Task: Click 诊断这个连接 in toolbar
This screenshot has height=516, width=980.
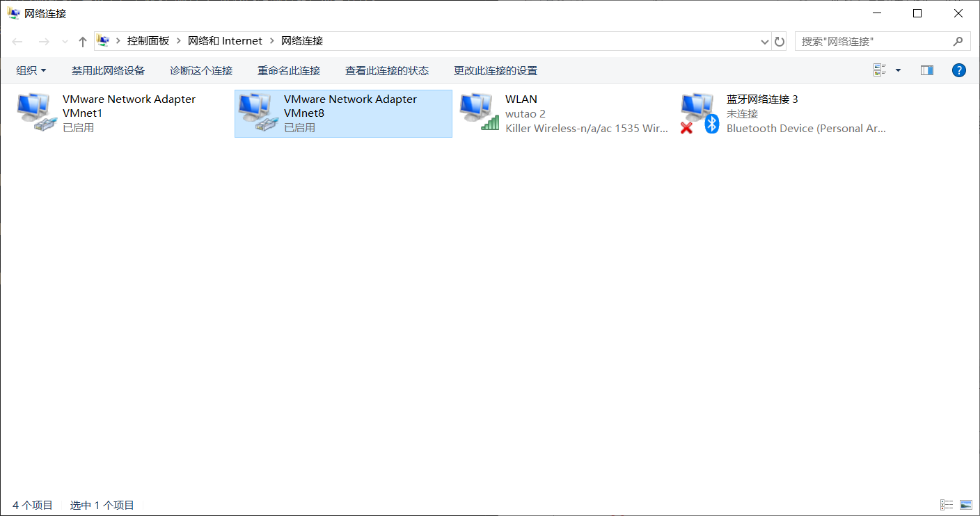Action: (201, 70)
